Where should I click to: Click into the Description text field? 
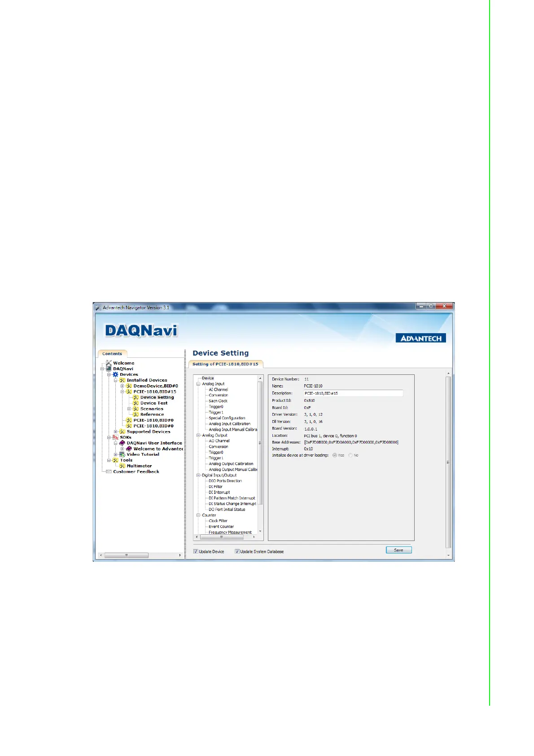353,393
